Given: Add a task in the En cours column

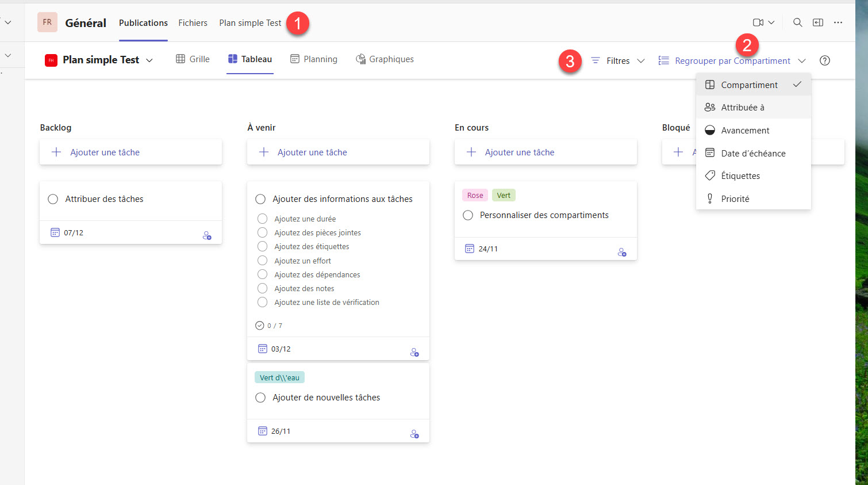Looking at the screenshot, I should 545,152.
